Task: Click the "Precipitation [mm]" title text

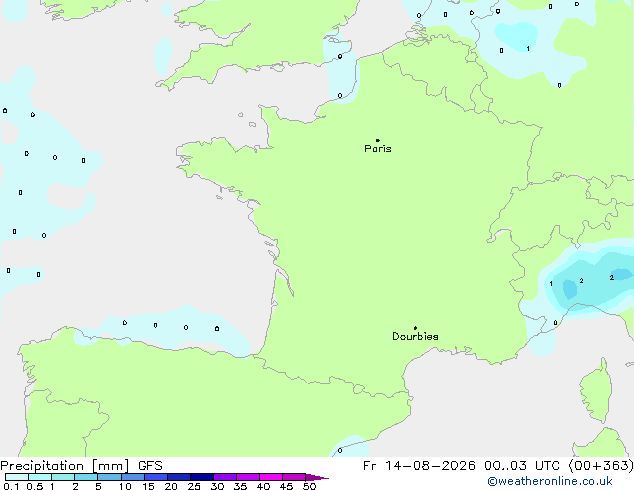Action: 65,466
